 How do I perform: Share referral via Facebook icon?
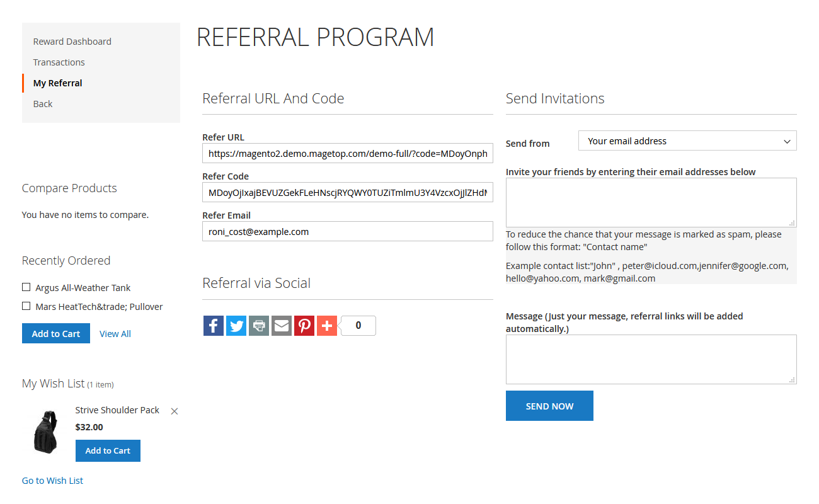(214, 326)
